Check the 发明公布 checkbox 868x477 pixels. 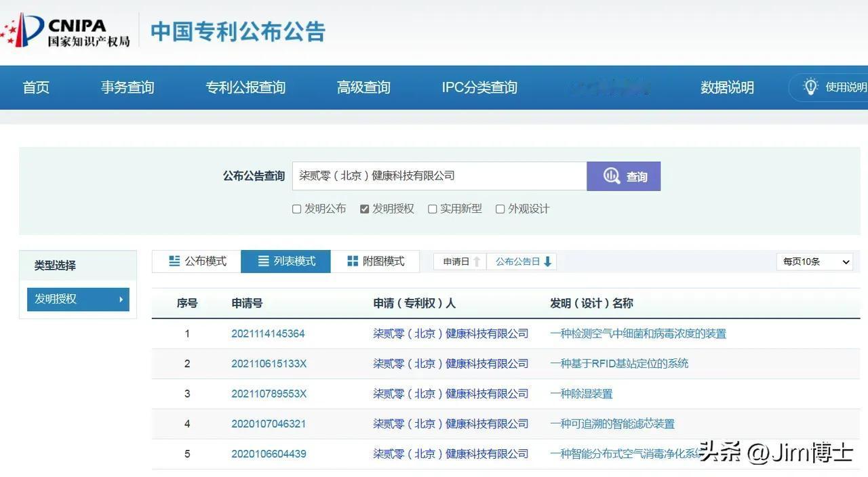296,209
